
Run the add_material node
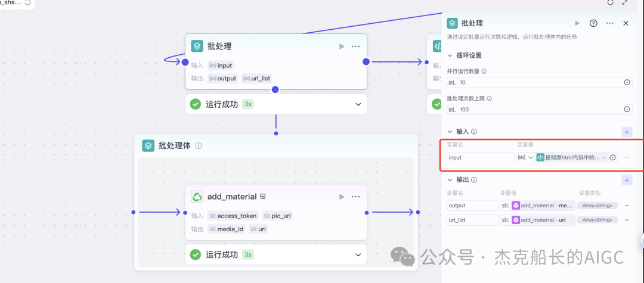pyautogui.click(x=342, y=197)
